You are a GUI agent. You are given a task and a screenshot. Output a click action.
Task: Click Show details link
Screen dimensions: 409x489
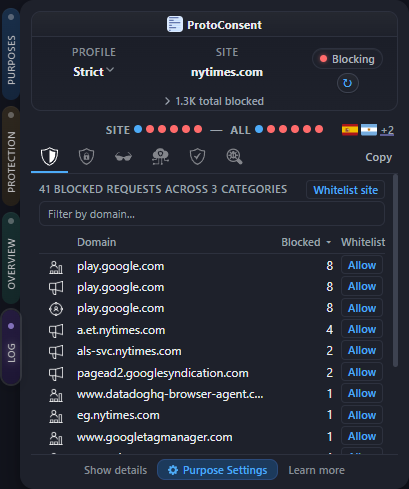115,470
